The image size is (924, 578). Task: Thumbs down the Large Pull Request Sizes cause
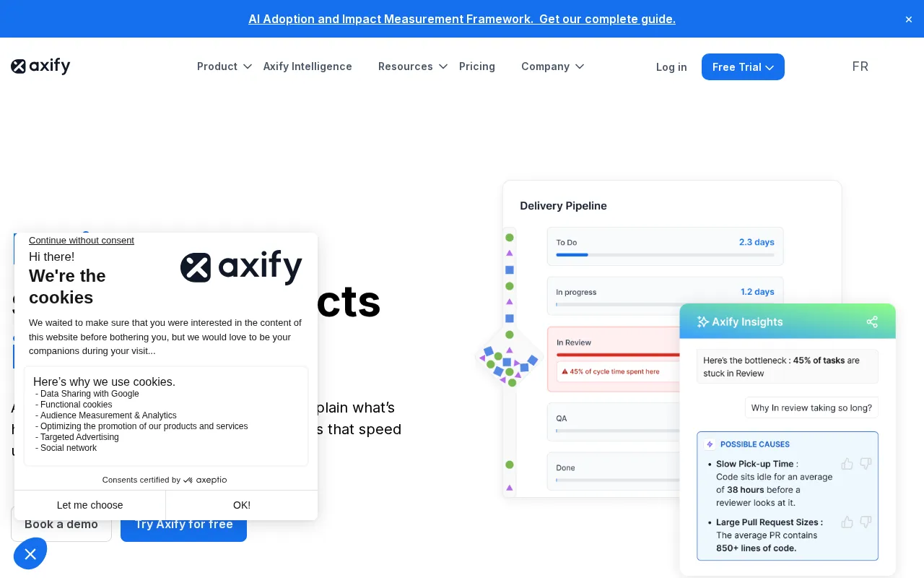pos(866,522)
